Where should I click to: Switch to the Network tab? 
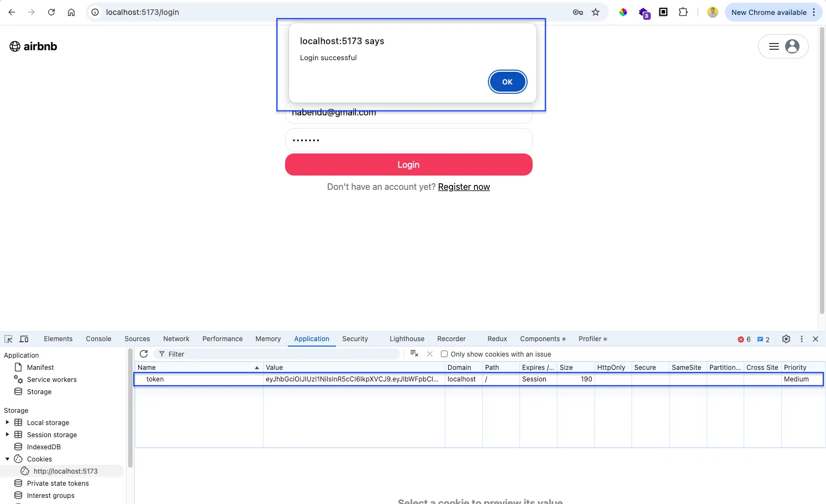tap(176, 339)
